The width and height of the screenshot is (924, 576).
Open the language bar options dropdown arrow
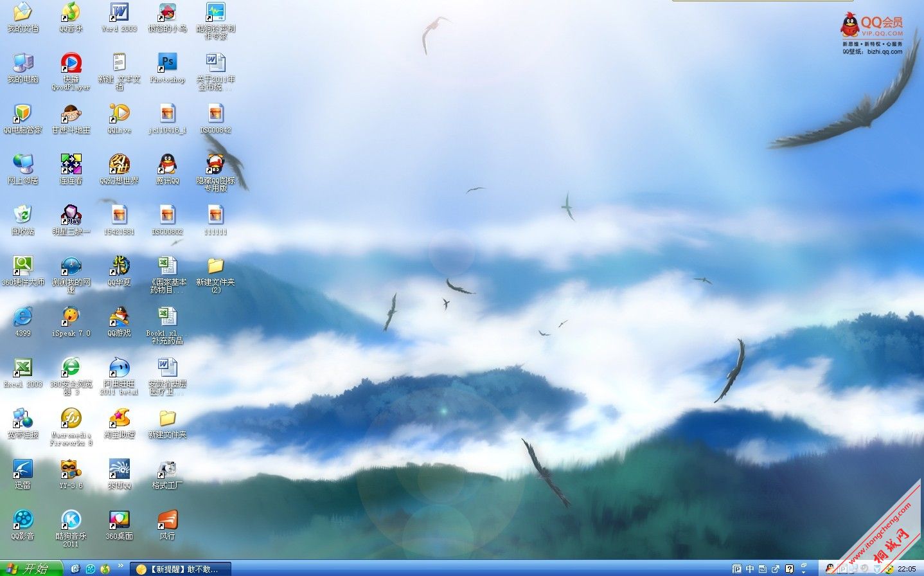click(x=803, y=571)
